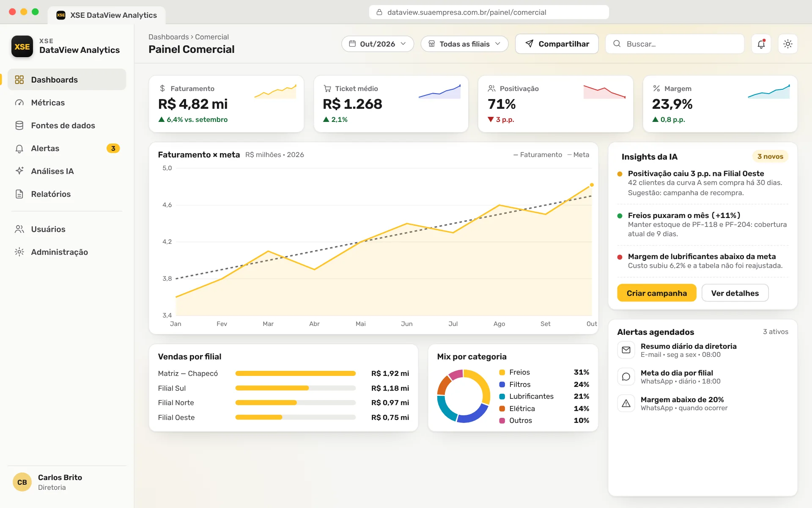Click the Alertas count badge 3
The height and width of the screenshot is (508, 812).
[113, 148]
